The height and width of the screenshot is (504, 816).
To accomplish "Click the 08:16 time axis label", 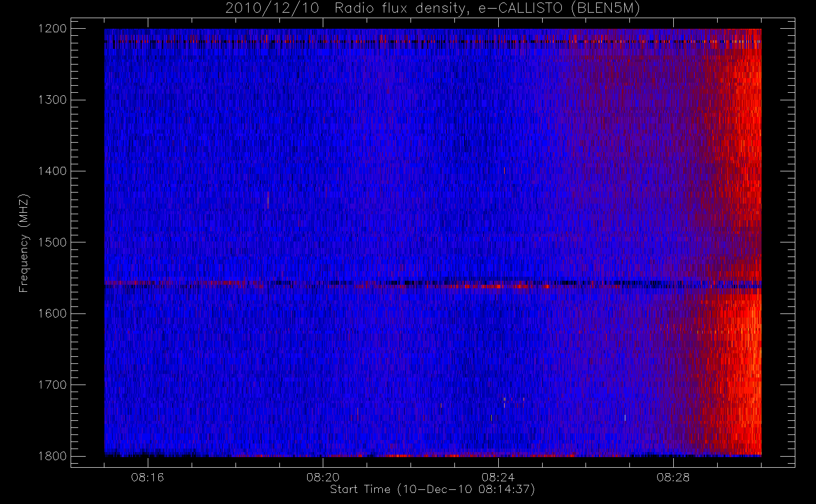I will [148, 477].
